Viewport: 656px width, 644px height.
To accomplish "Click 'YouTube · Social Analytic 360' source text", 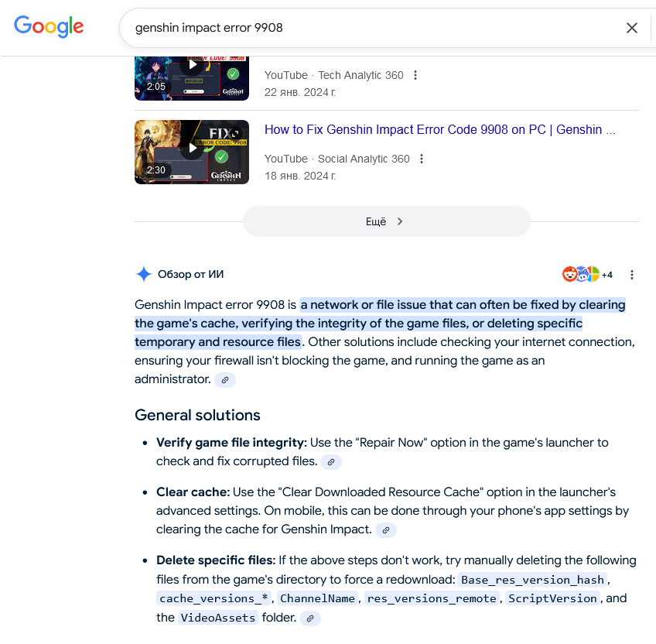I will click(x=337, y=159).
